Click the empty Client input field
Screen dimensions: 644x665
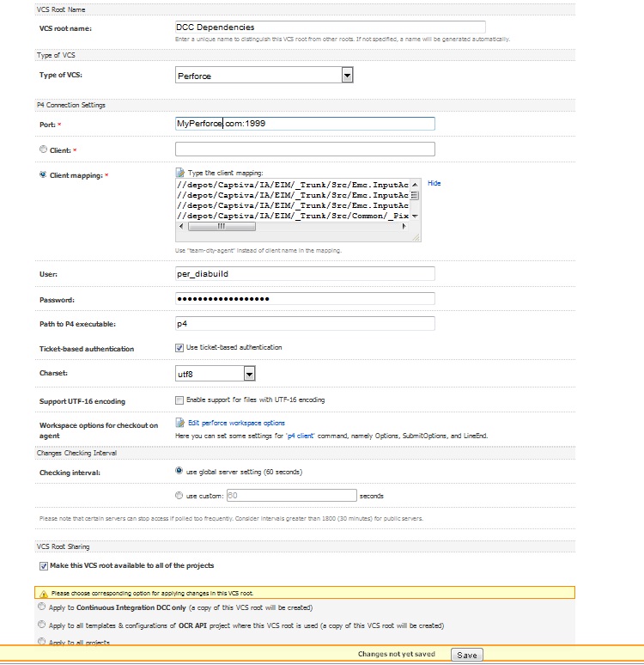pos(305,149)
